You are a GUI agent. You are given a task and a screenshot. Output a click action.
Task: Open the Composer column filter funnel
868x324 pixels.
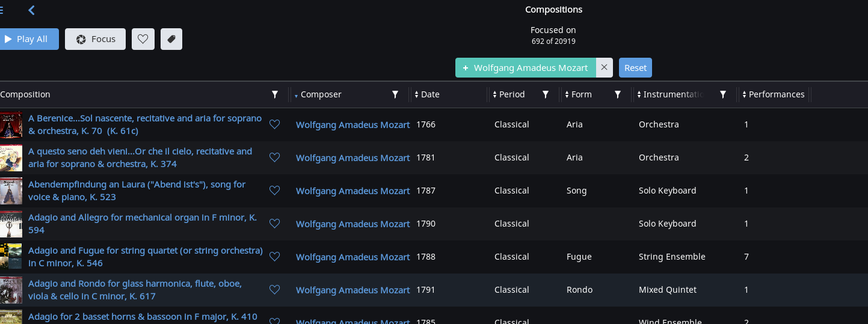[x=395, y=94]
